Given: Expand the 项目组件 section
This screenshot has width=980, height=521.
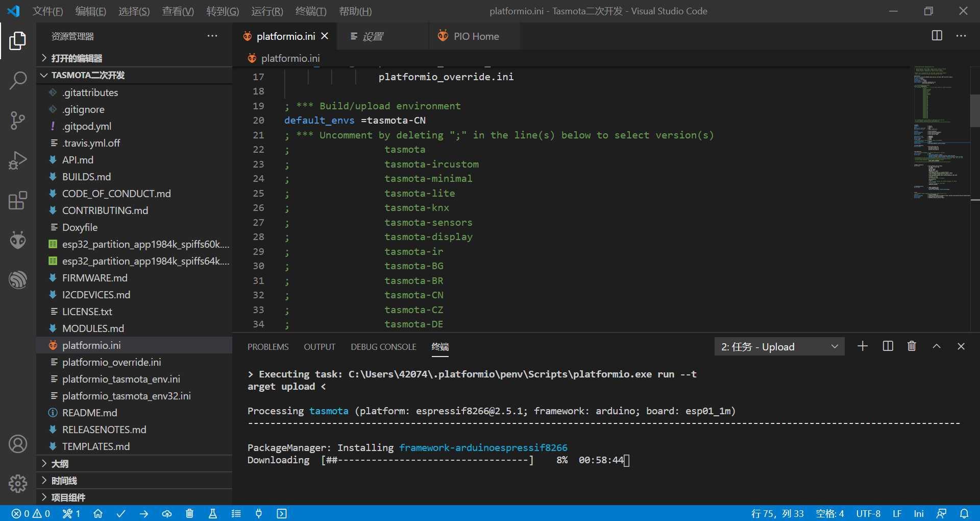Looking at the screenshot, I should [135, 498].
